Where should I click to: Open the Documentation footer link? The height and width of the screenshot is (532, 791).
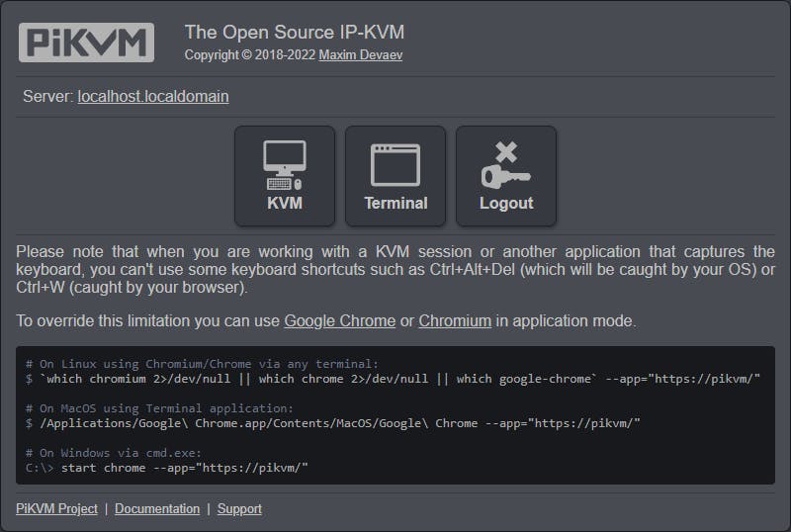(x=157, y=509)
